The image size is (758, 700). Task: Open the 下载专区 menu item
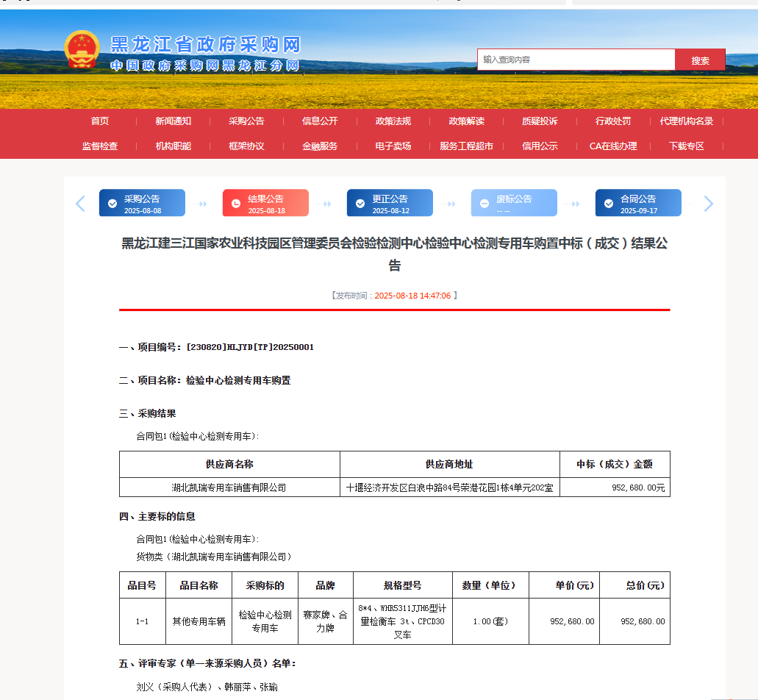tap(687, 146)
